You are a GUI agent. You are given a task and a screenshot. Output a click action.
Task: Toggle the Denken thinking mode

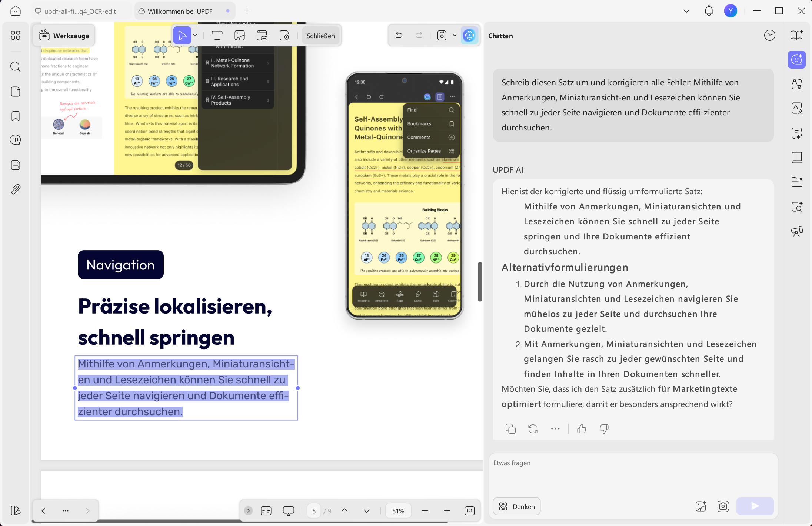pos(517,506)
